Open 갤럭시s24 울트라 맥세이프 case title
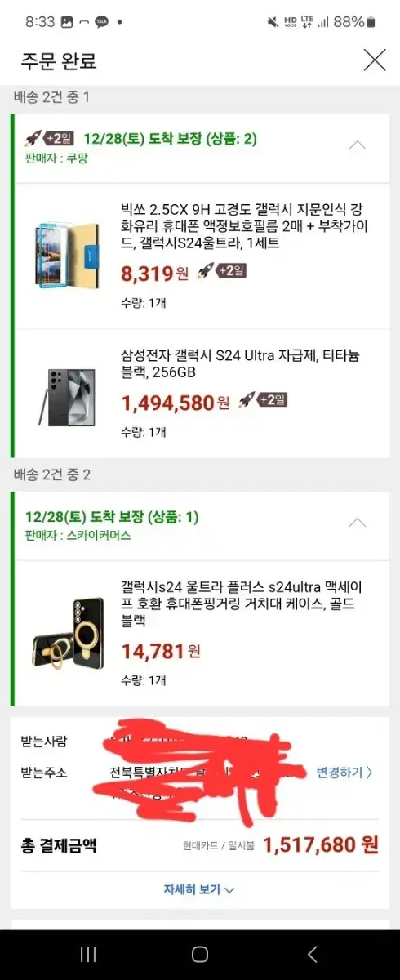 [x=242, y=604]
